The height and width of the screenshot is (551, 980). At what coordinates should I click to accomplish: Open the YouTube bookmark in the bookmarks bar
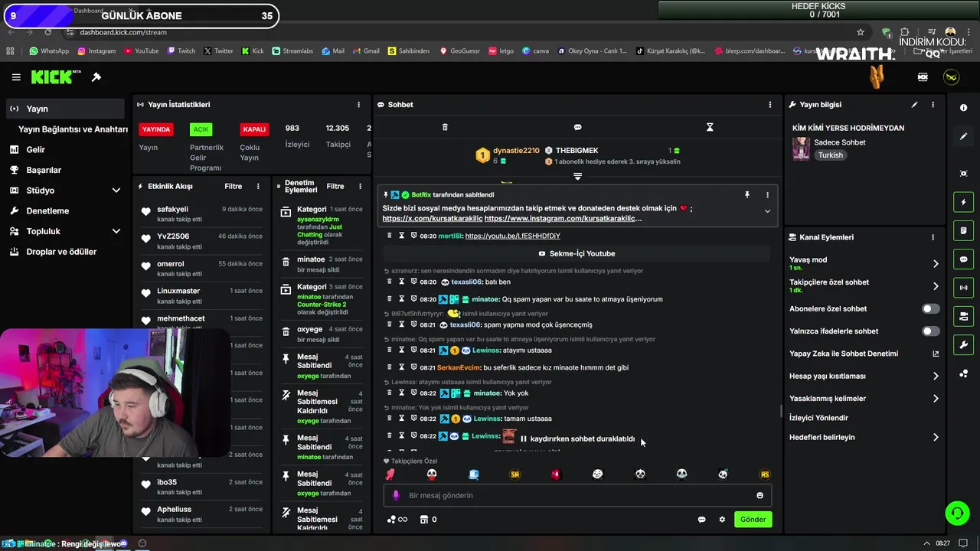click(141, 51)
